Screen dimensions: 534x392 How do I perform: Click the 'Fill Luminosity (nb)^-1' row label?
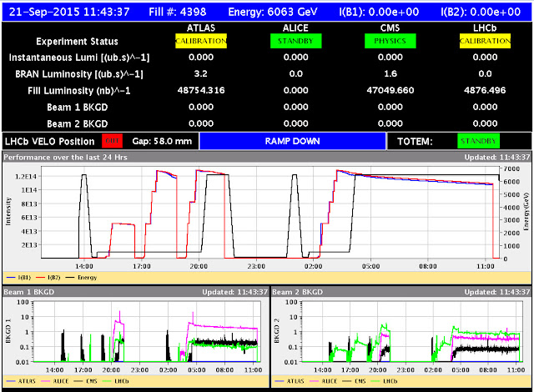pos(79,91)
